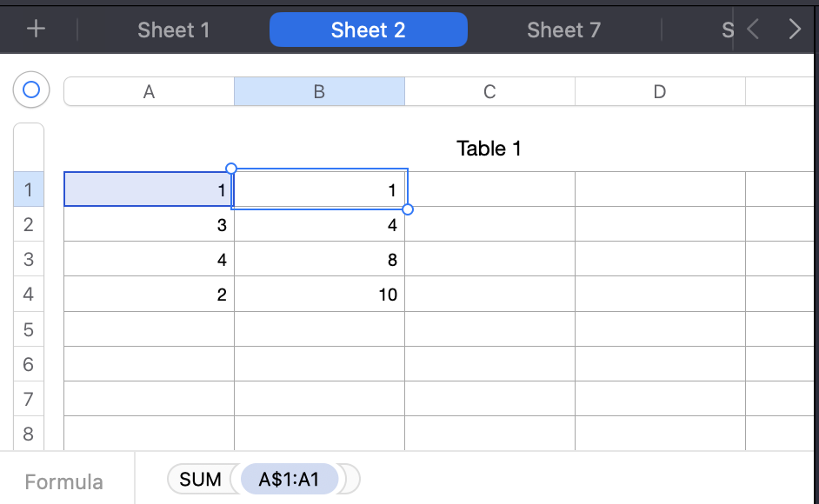The height and width of the screenshot is (504, 819).
Task: Click top-left selection handle of cell B1
Action: [231, 168]
